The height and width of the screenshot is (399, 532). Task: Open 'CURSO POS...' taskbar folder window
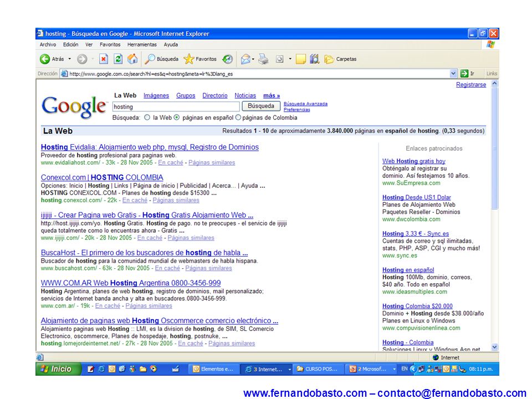tap(318, 369)
